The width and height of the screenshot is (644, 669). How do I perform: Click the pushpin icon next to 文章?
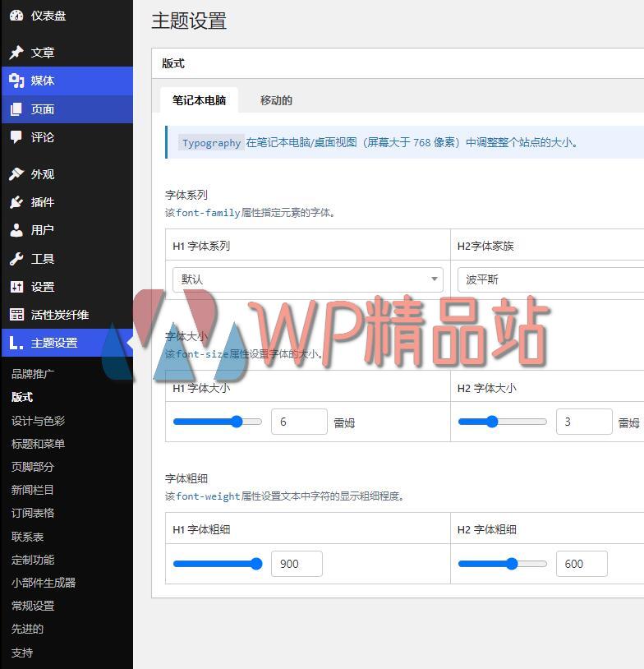click(x=16, y=52)
